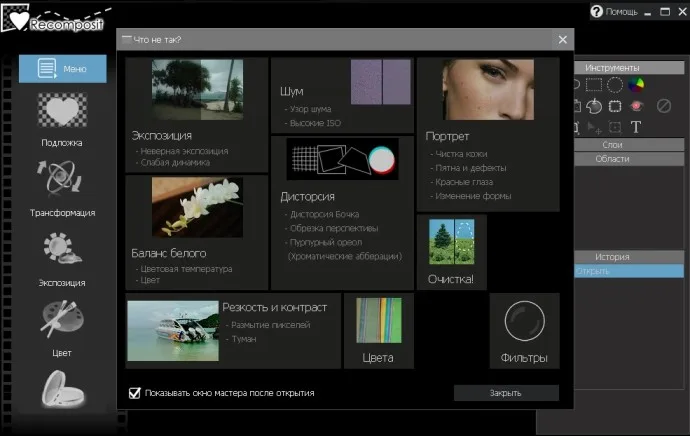The height and width of the screenshot is (436, 690).
Task: Click the colorful stripes Цвета thumbnail
Action: point(379,320)
